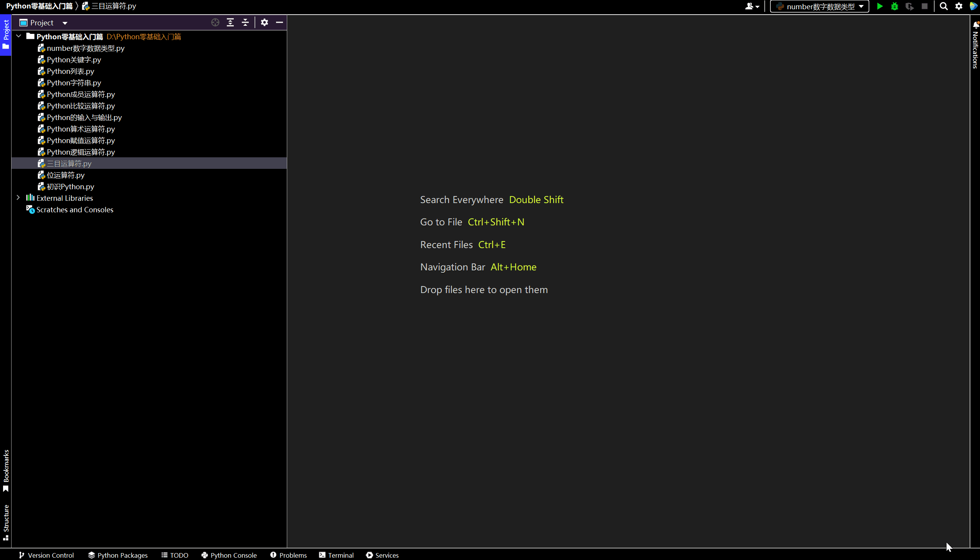The image size is (980, 560).
Task: Click the Stop button to halt execution
Action: tap(924, 6)
